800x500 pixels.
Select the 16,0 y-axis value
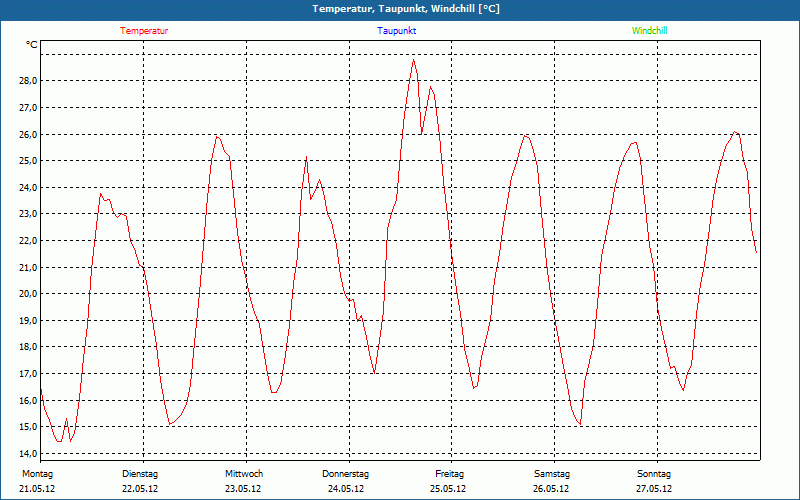click(x=28, y=401)
